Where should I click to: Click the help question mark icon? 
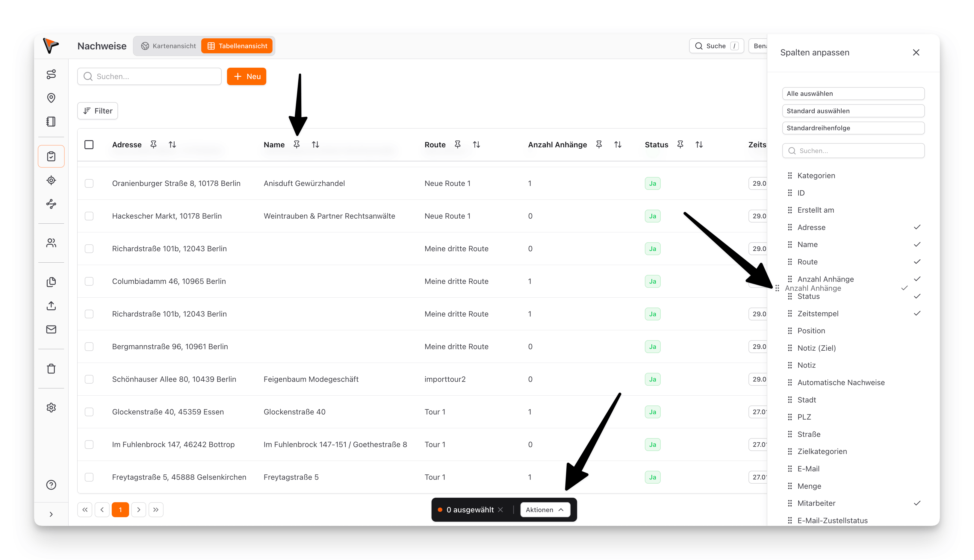pyautogui.click(x=51, y=485)
